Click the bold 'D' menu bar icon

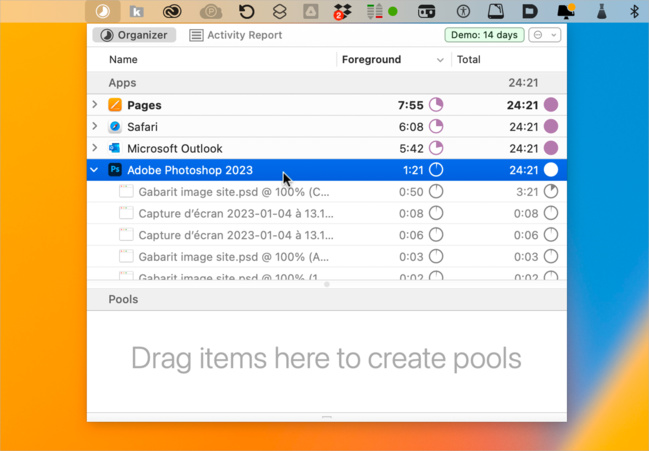click(529, 12)
